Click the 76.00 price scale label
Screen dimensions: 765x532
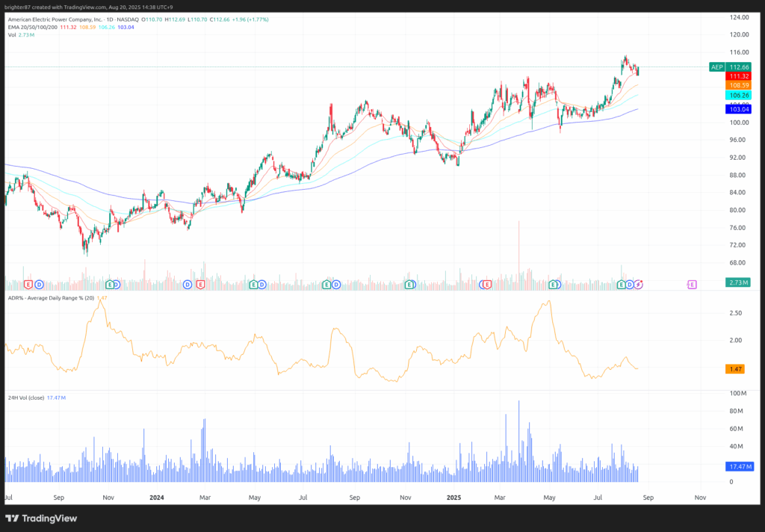click(x=737, y=227)
